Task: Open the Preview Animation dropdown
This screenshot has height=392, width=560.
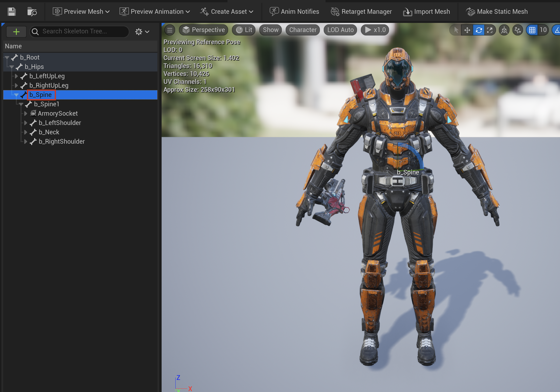Action: click(x=155, y=11)
